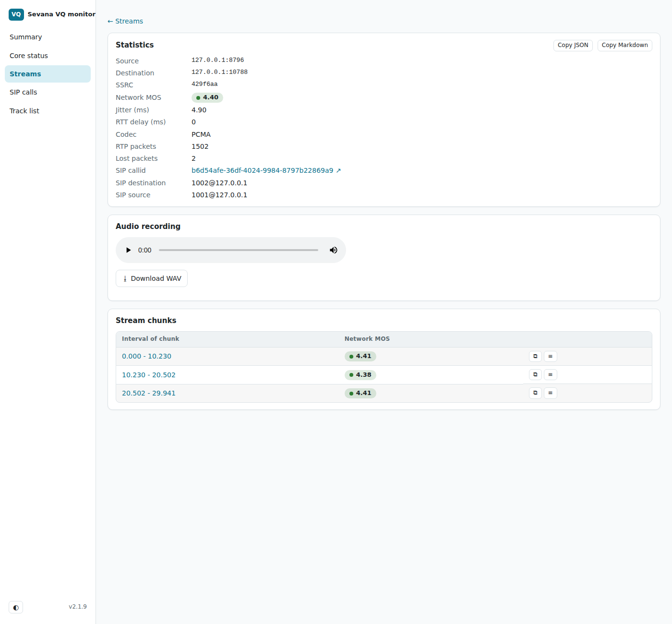
Task: Open the Summary page
Action: pos(48,37)
